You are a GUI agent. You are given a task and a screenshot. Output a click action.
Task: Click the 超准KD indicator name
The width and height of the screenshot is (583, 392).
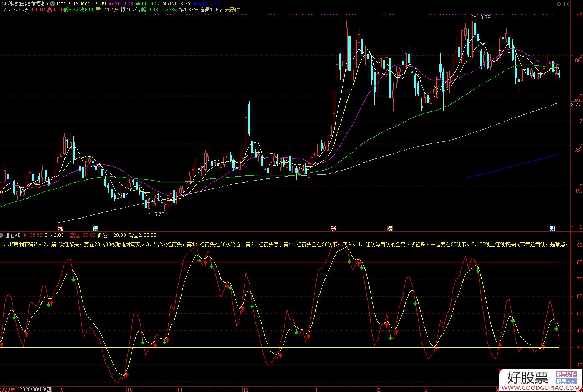[13, 235]
